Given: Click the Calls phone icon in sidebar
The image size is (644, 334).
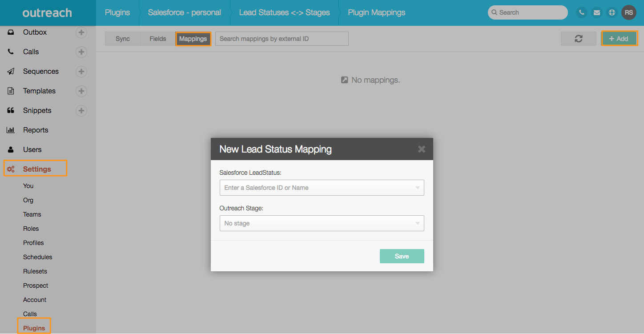Looking at the screenshot, I should [11, 52].
